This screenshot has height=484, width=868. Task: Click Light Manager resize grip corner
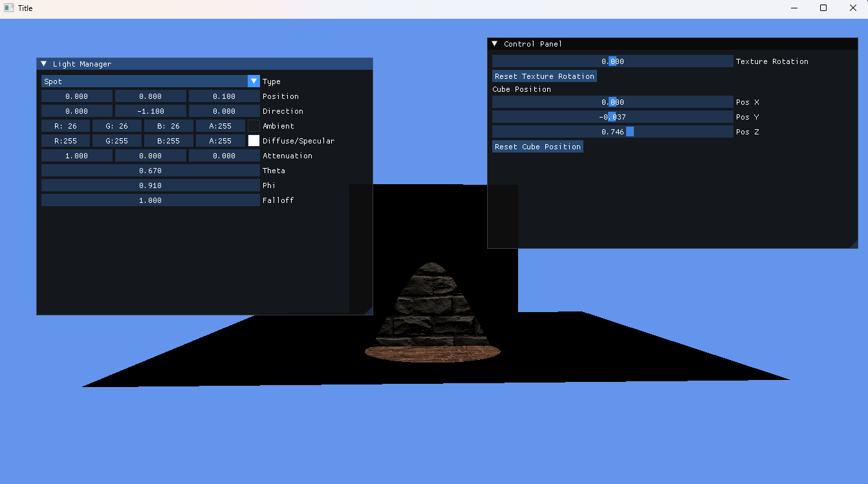pyautogui.click(x=368, y=310)
